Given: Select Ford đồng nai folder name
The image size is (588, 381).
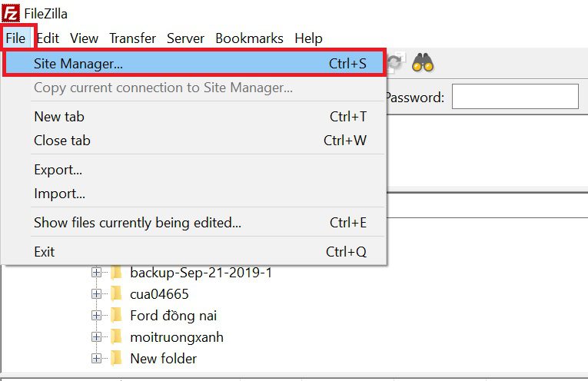Looking at the screenshot, I should [173, 316].
